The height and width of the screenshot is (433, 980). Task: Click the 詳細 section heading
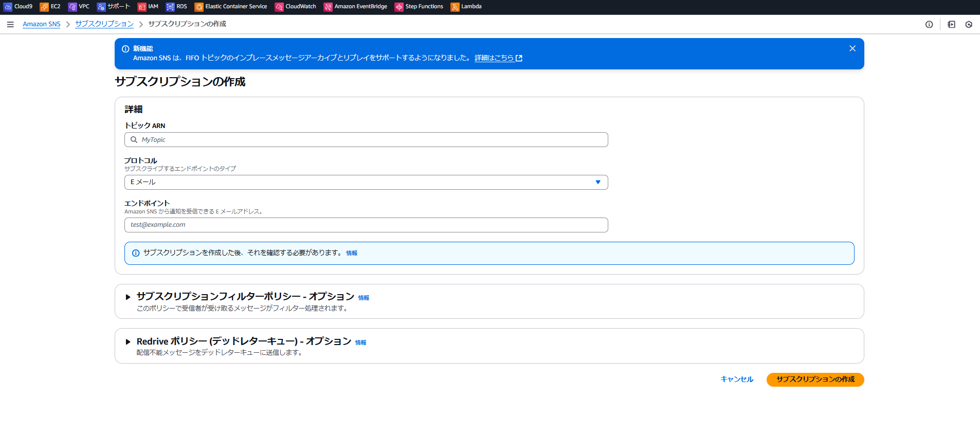134,110
